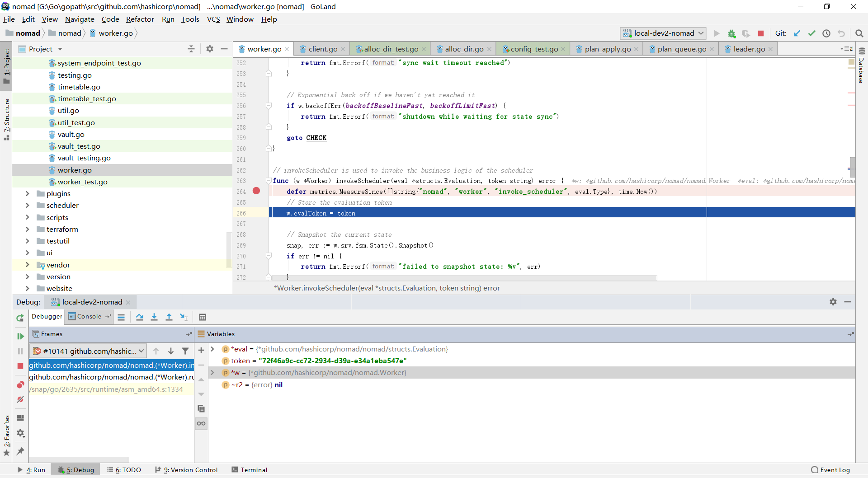The image size is (868, 478).
Task: Revert changes with the undo arrow icon
Action: (841, 33)
